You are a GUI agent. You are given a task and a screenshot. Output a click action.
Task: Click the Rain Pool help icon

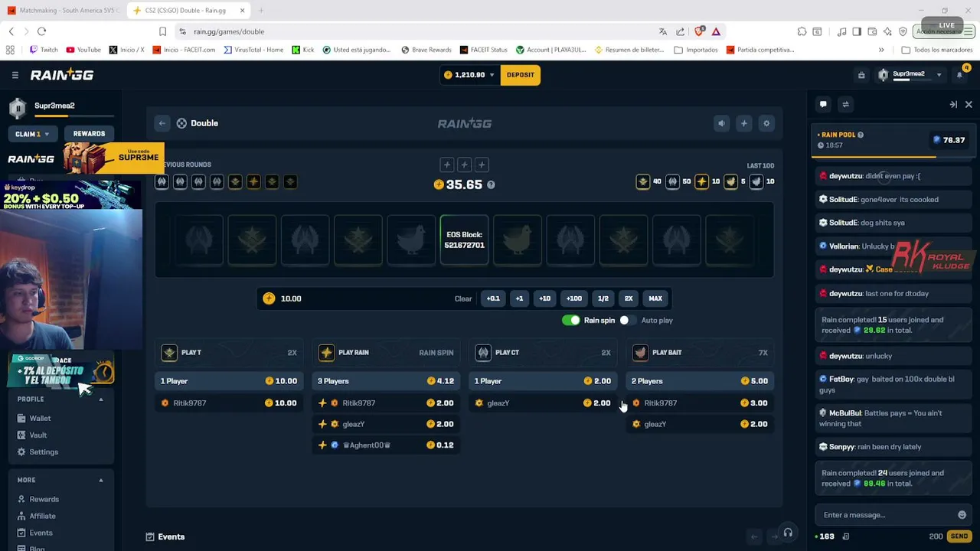click(860, 135)
